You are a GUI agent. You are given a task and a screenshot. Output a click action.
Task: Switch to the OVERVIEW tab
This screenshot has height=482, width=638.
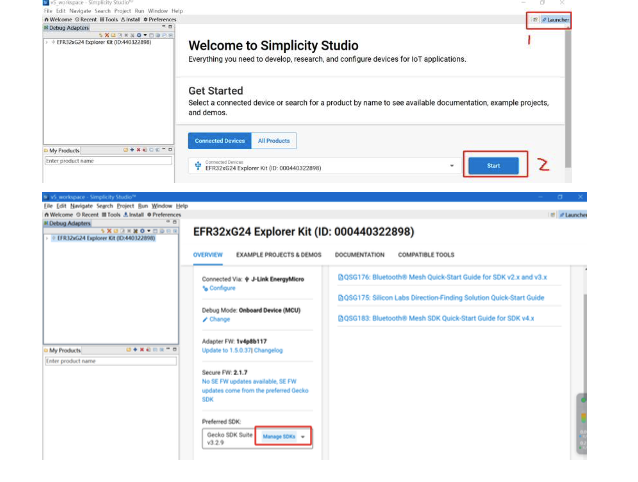pos(208,255)
